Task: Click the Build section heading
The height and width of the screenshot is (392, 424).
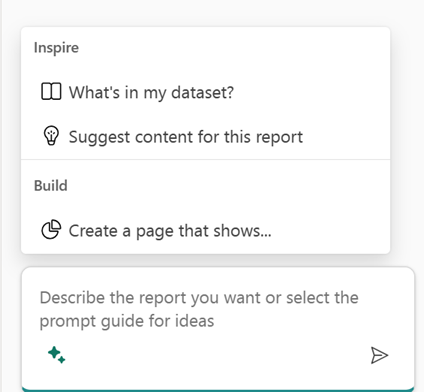Action: [x=51, y=186]
